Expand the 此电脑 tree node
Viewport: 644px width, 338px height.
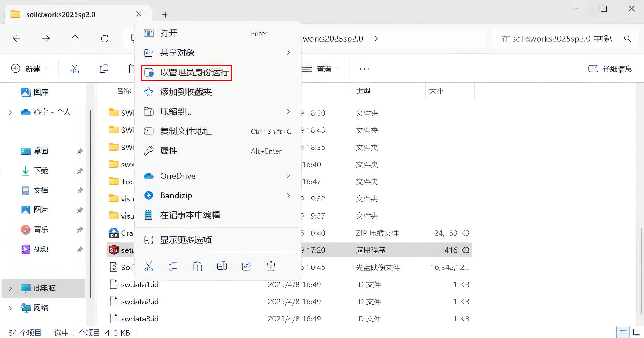(x=10, y=288)
